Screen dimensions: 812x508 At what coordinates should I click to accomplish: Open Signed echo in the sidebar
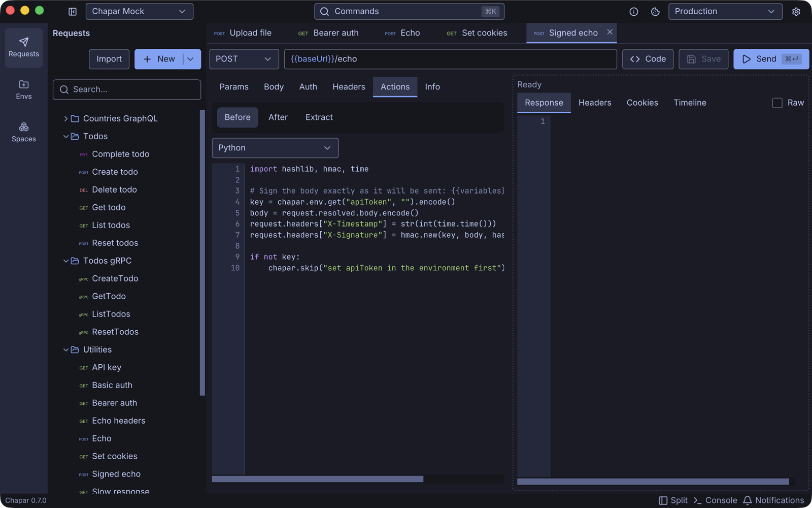tap(116, 474)
